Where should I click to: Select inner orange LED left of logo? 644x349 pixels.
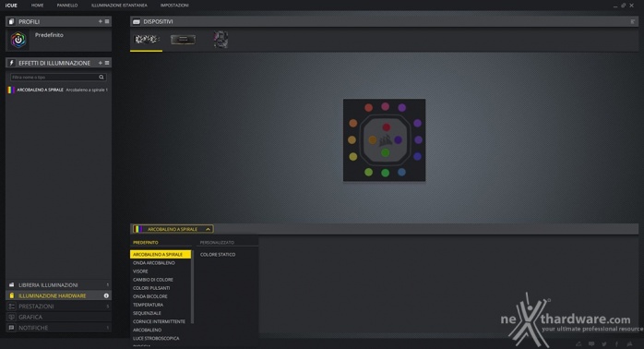372,140
